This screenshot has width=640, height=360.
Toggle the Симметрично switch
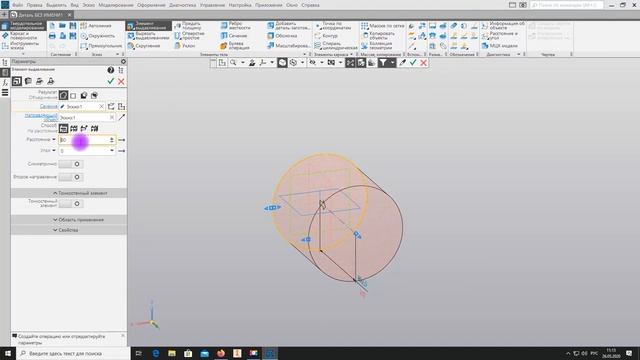click(x=71, y=164)
